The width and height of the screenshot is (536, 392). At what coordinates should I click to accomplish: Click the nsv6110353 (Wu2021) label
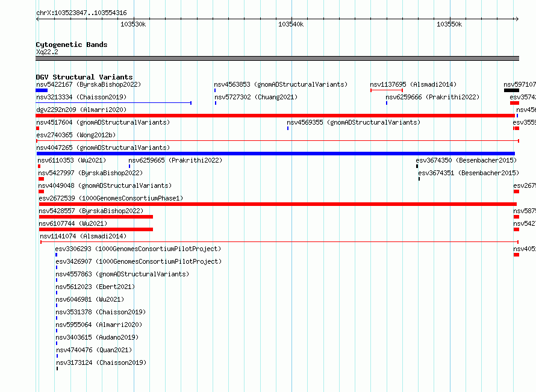pos(72,160)
